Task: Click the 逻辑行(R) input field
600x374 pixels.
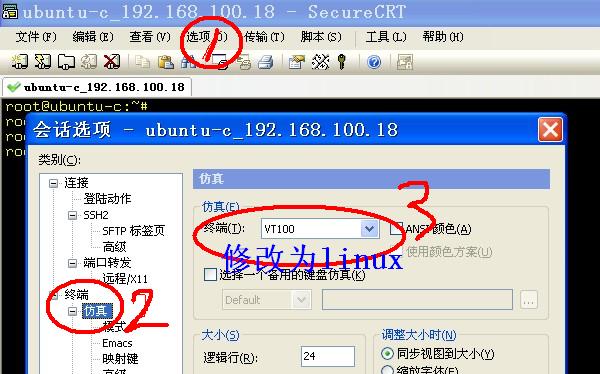Action: tap(328, 356)
